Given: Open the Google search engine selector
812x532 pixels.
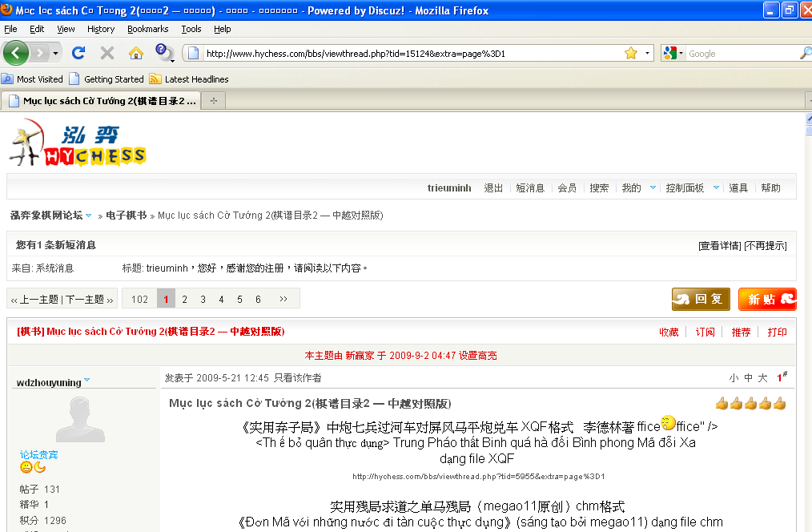Looking at the screenshot, I should tap(673, 53).
